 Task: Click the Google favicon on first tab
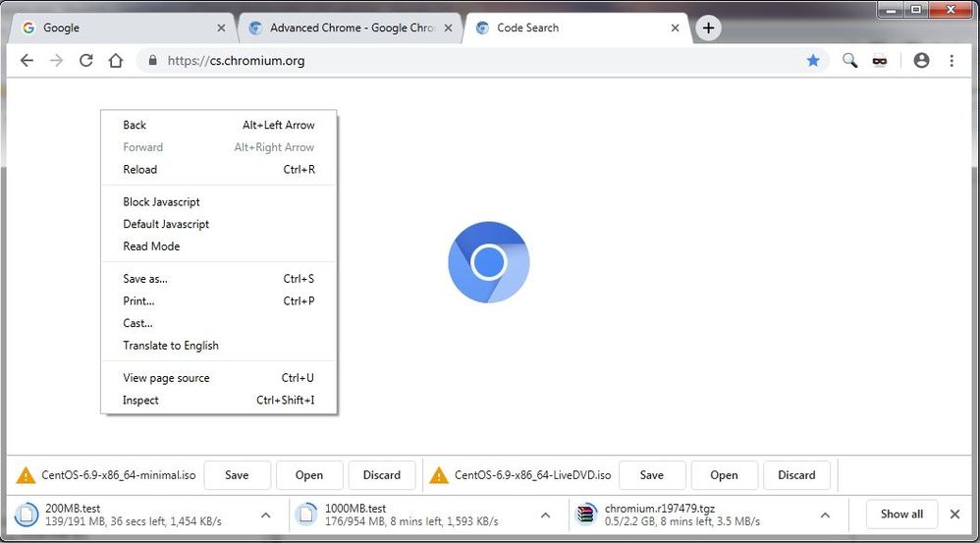(28, 28)
